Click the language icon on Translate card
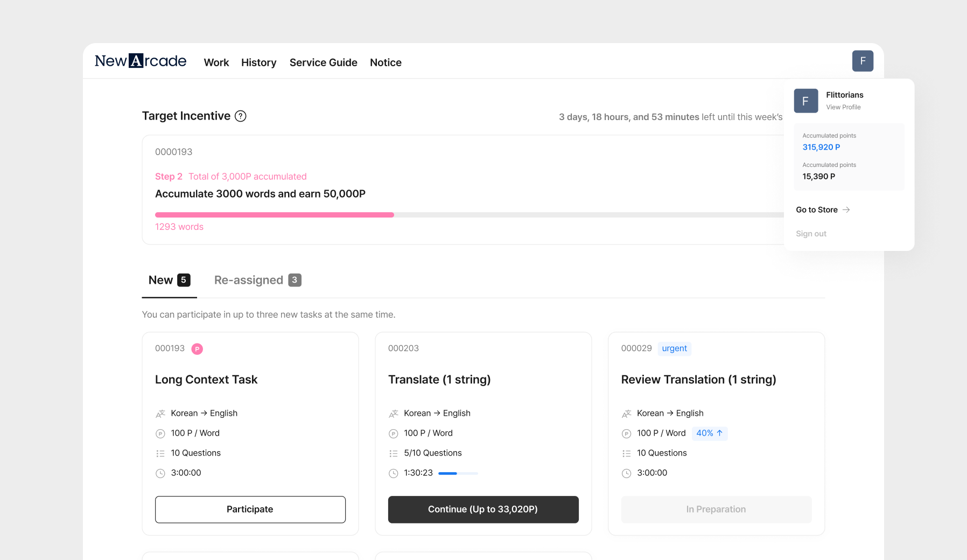Viewport: 967px width, 560px height. pyautogui.click(x=394, y=414)
